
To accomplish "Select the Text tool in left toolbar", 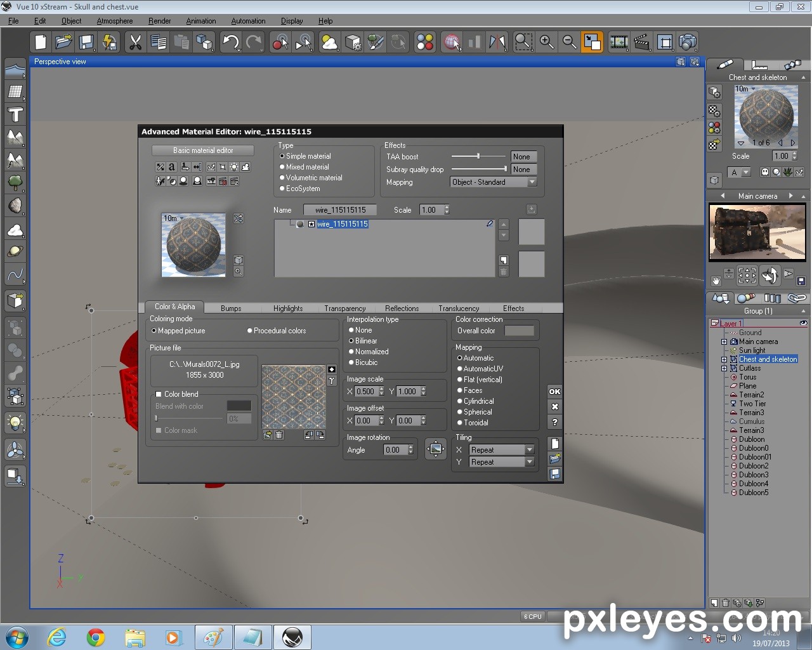I will pyautogui.click(x=15, y=115).
